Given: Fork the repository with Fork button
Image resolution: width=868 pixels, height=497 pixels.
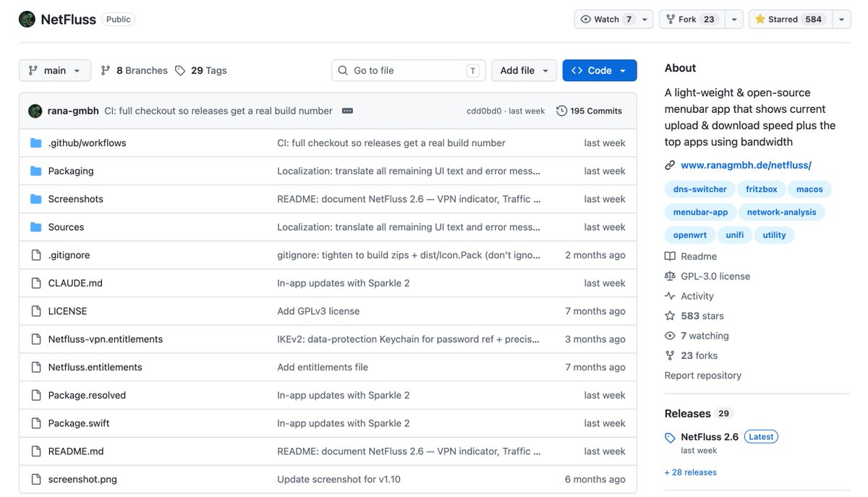Looking at the screenshot, I should (692, 20).
